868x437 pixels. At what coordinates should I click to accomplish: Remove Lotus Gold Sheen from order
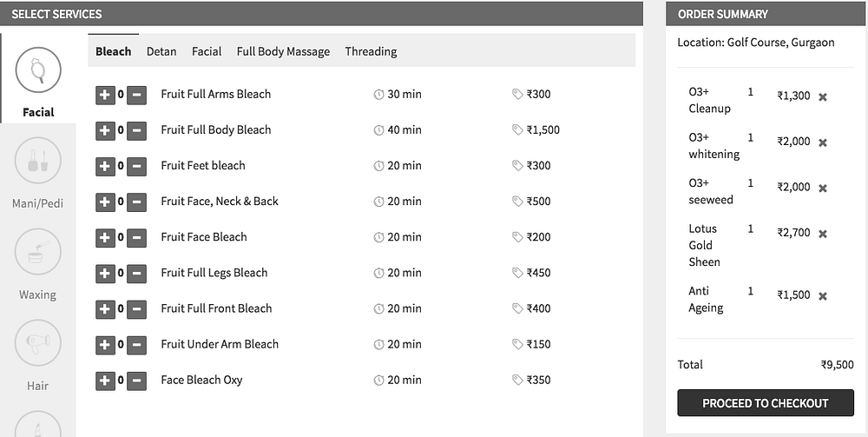coord(823,234)
